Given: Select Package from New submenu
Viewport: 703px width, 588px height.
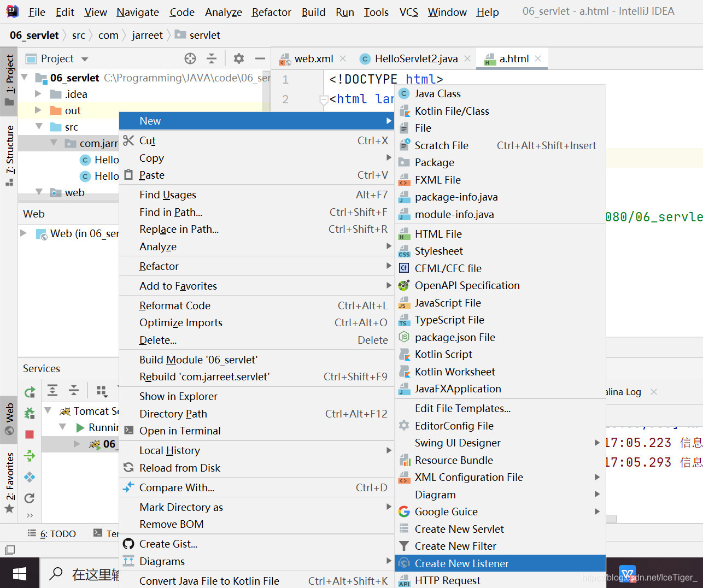Looking at the screenshot, I should [x=500, y=162].
